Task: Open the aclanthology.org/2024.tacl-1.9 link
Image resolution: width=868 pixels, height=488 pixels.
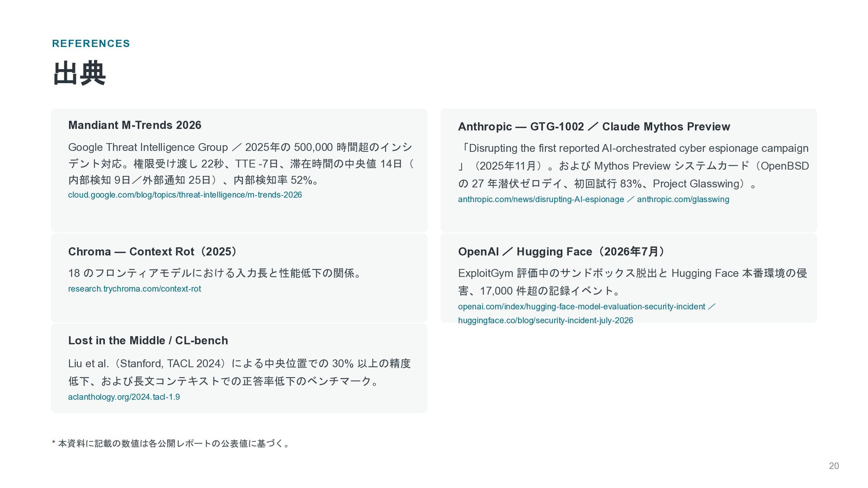Action: 124,397
